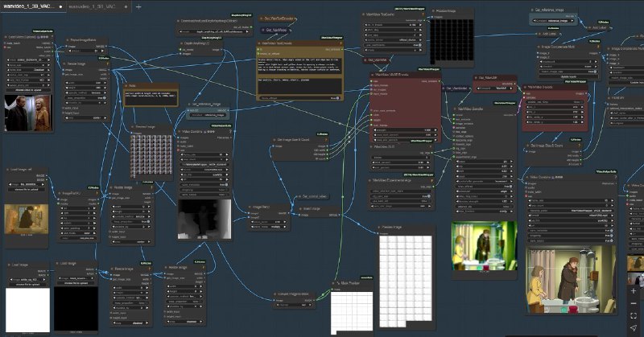The width and height of the screenshot is (644, 337).
Task: Adjust the strength value in WanVideo VACE Encode
Action: click(x=405, y=130)
